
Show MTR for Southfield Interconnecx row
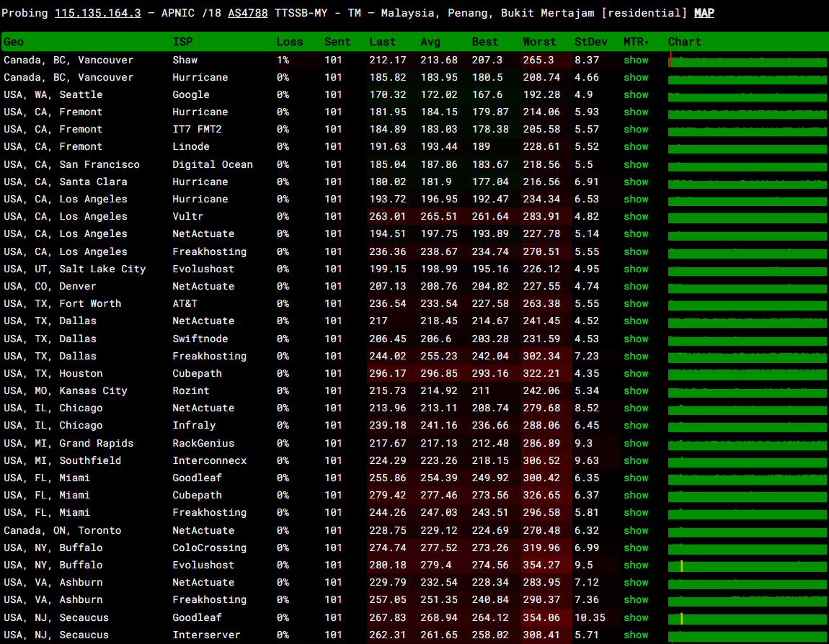point(636,461)
